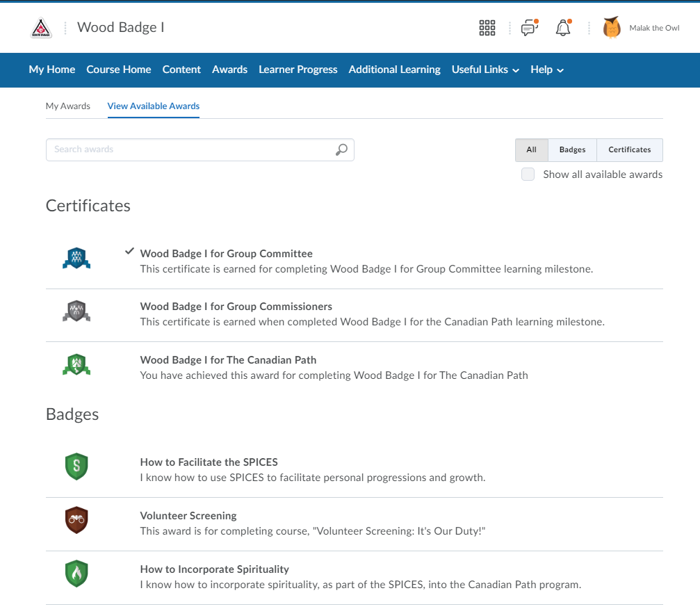Enable Show all available awards checkbox

pyautogui.click(x=528, y=174)
